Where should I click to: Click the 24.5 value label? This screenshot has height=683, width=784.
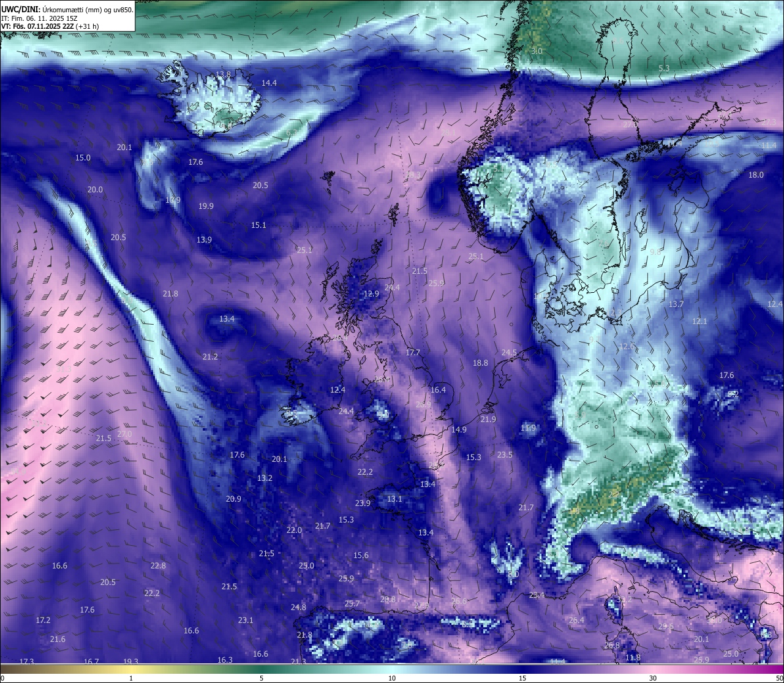(x=509, y=352)
